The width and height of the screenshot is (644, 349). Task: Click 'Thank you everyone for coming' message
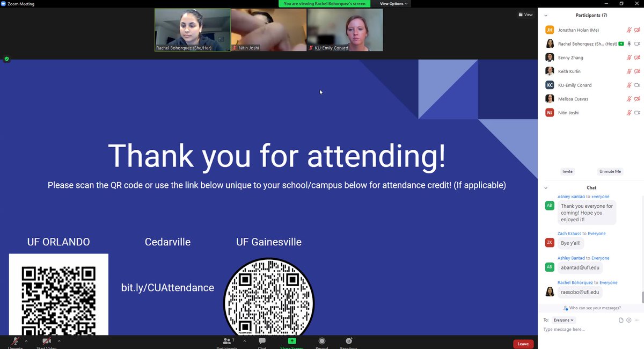coord(587,213)
